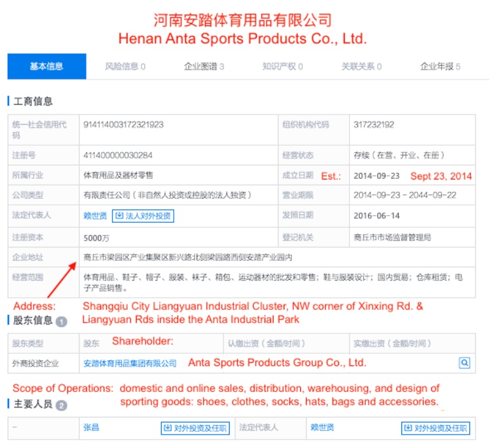
Task: Click the magnifier icon in shareholder row
Action: pyautogui.click(x=464, y=363)
